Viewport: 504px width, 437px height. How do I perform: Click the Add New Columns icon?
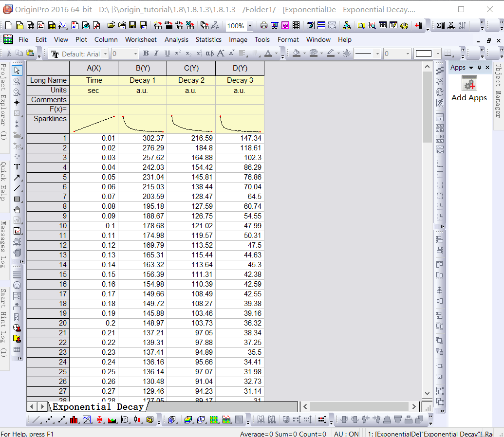418,25
